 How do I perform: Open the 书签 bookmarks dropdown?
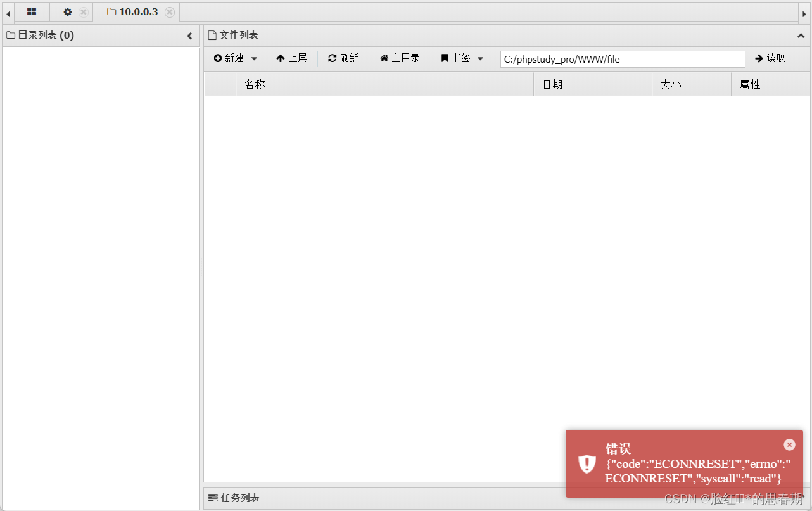point(462,58)
